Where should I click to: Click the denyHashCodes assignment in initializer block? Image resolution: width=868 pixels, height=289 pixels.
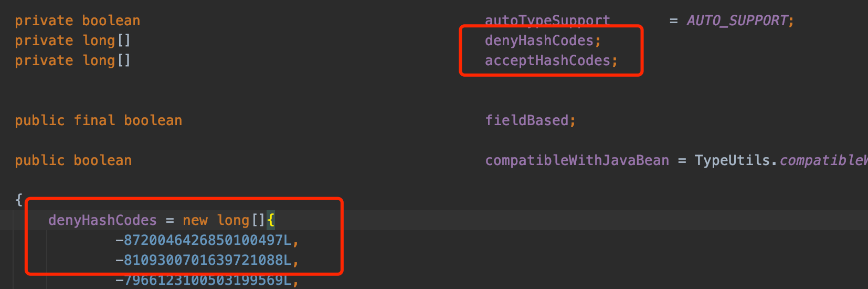[x=102, y=220]
